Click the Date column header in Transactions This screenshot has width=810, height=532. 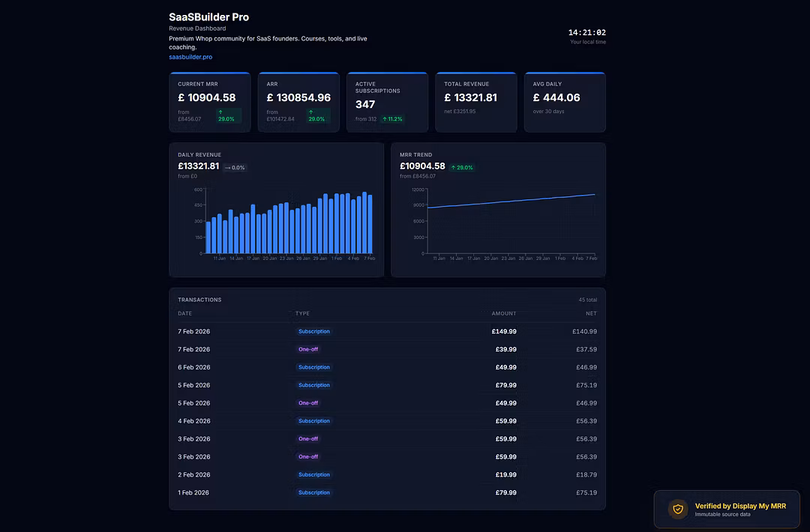pyautogui.click(x=185, y=313)
